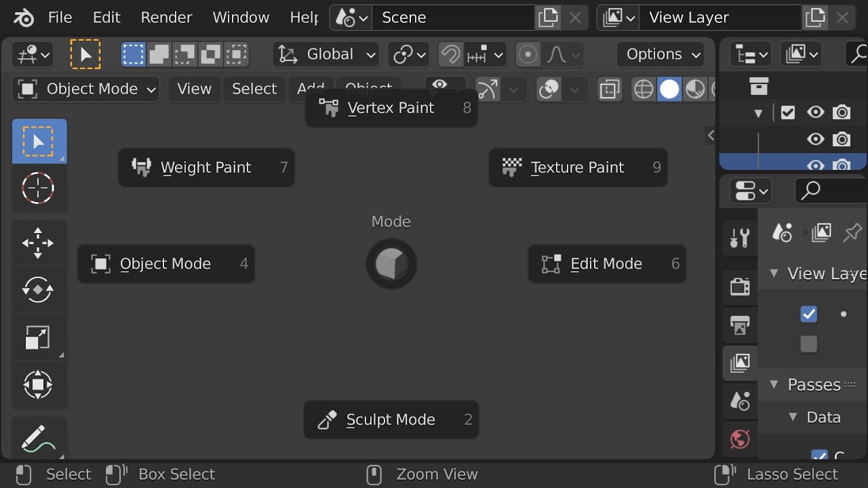This screenshot has height=488, width=868.
Task: Toggle snapping magnet in header
Action: (450, 54)
